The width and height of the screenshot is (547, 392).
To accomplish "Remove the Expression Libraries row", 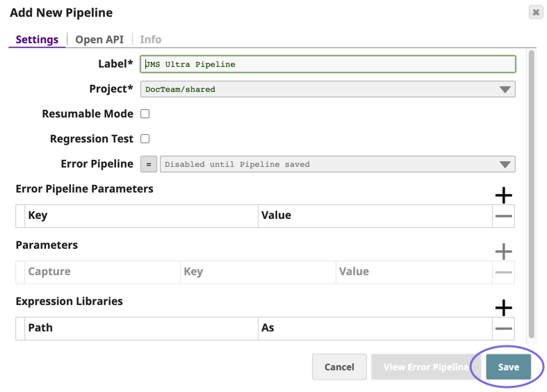I will pos(503,329).
